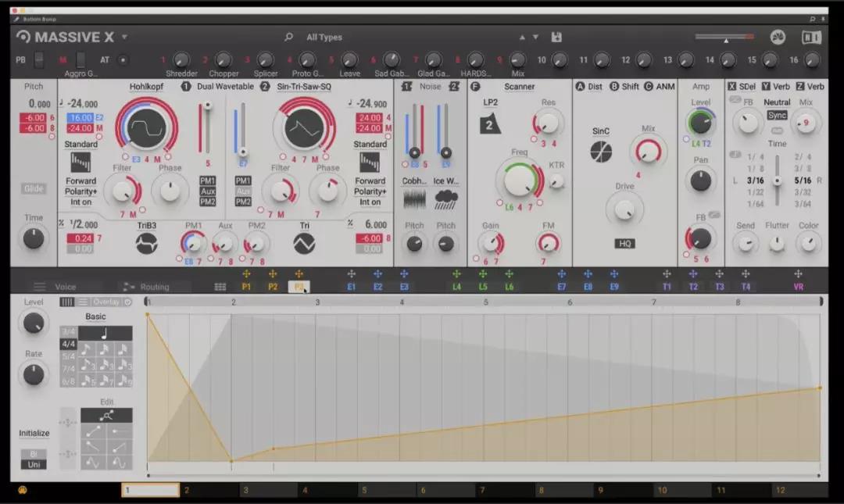Click the assign cross icon above T3

pyautogui.click(x=719, y=274)
